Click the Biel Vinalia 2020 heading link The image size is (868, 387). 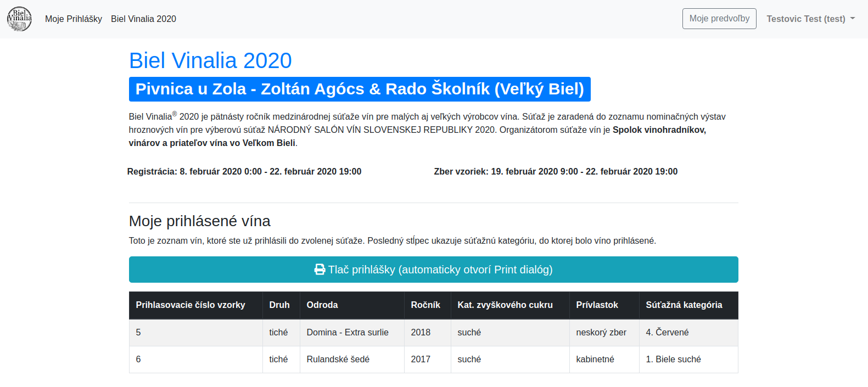[x=210, y=60]
